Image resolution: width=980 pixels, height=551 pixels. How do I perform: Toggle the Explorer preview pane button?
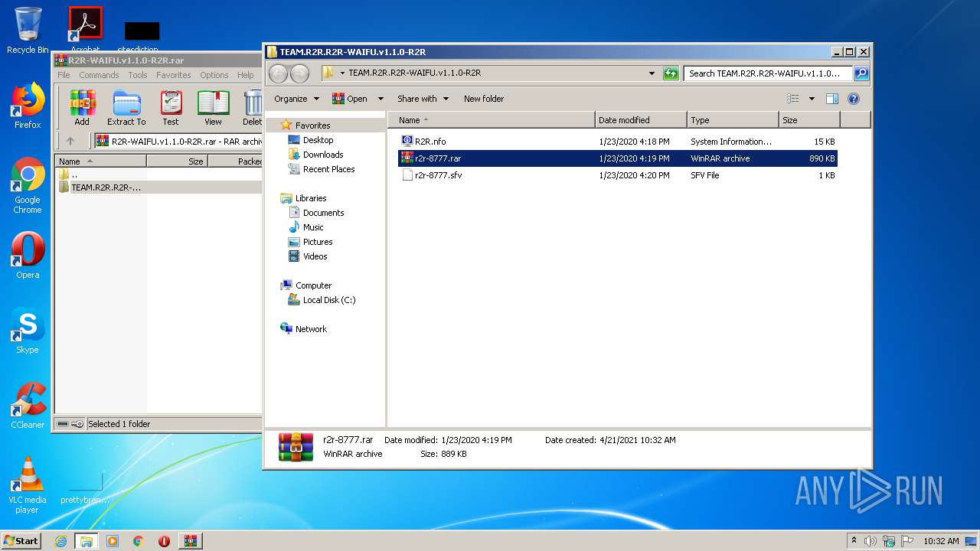click(832, 99)
